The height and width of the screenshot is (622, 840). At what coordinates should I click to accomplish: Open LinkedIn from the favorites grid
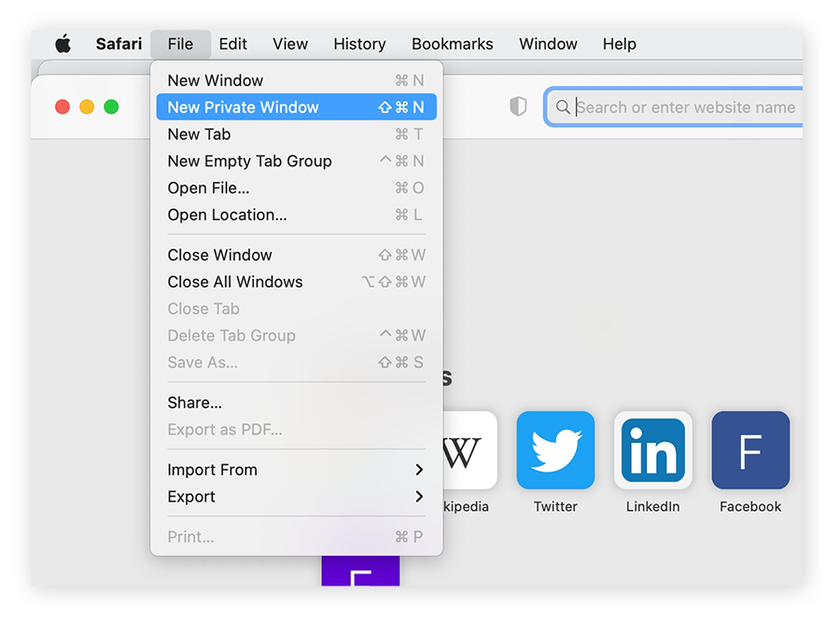click(x=652, y=449)
